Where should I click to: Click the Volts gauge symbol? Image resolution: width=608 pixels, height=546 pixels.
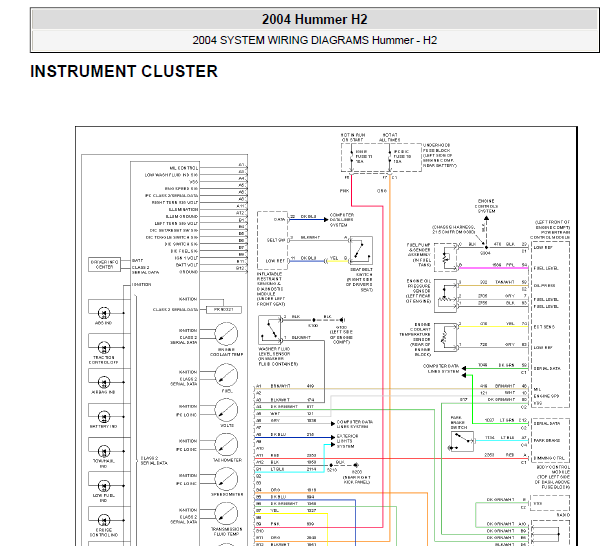(x=226, y=410)
